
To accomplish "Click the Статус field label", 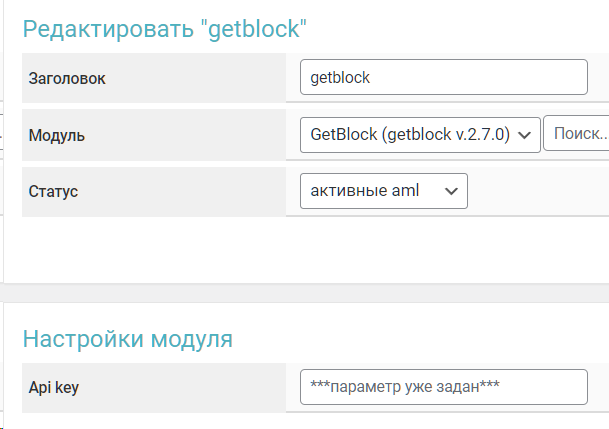I will (x=54, y=192).
